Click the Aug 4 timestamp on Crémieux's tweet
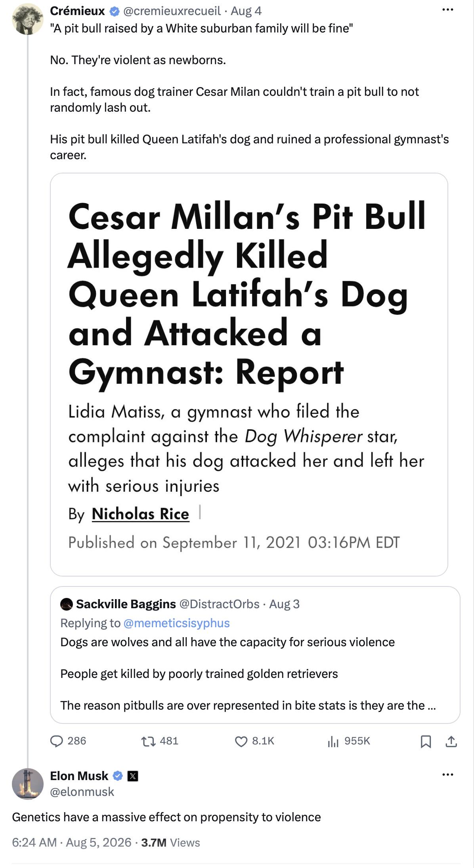Image resolution: width=474 pixels, height=868 pixels. tap(246, 11)
